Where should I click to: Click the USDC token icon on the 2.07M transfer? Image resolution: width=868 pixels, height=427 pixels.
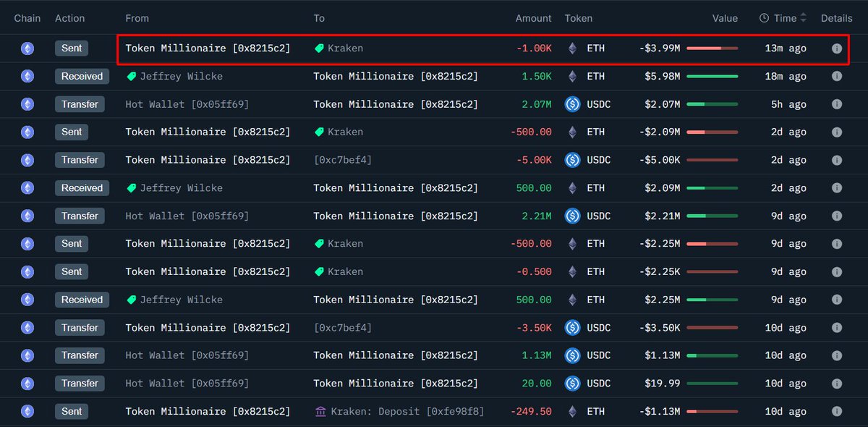tap(571, 103)
